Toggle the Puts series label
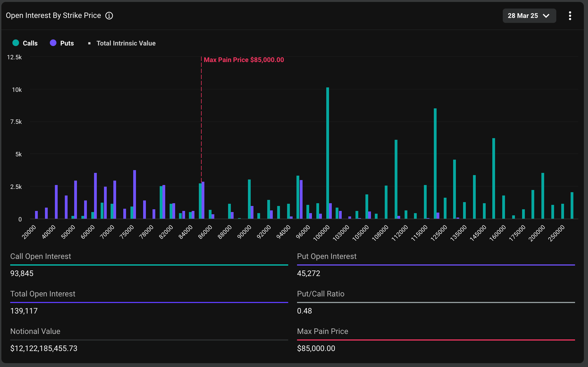 [67, 43]
